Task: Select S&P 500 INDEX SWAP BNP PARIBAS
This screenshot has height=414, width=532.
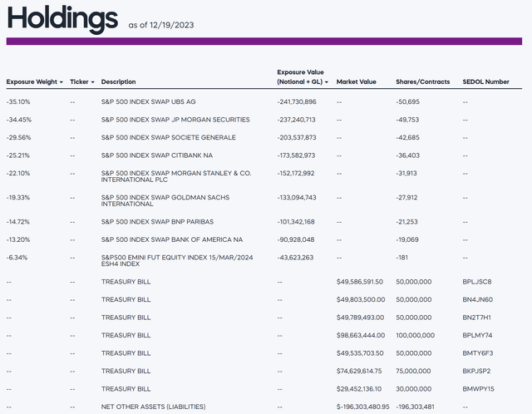Action: click(157, 222)
